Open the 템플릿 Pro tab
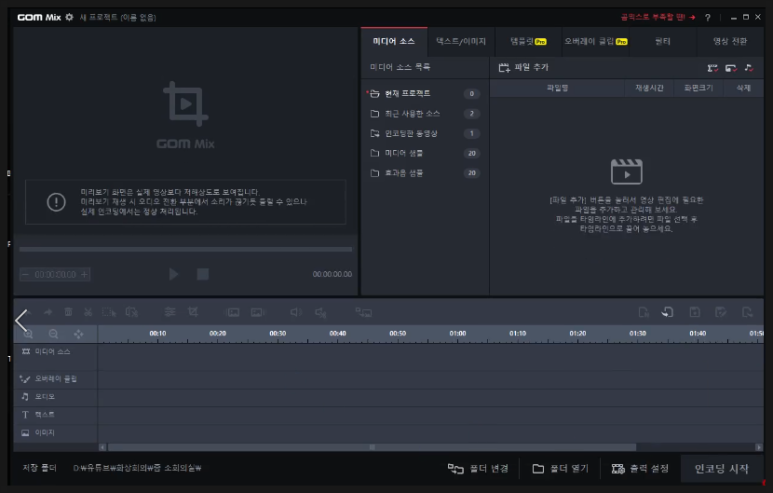Image resolution: width=773 pixels, height=493 pixels. [x=528, y=41]
